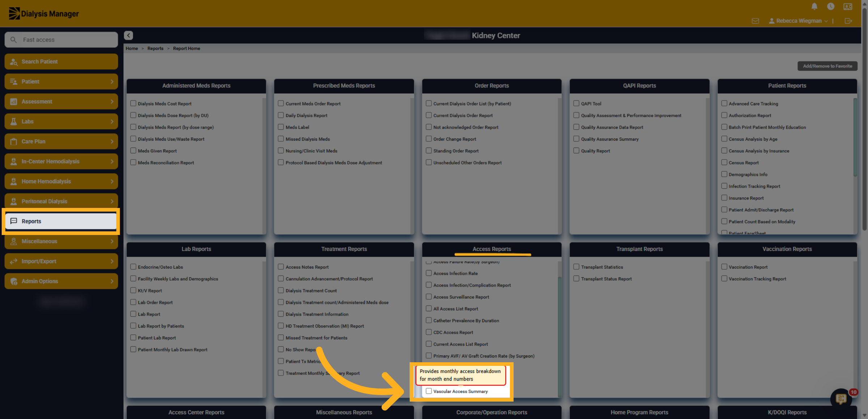Go to Home in the breadcrumb
This screenshot has height=419, width=868.
point(132,48)
